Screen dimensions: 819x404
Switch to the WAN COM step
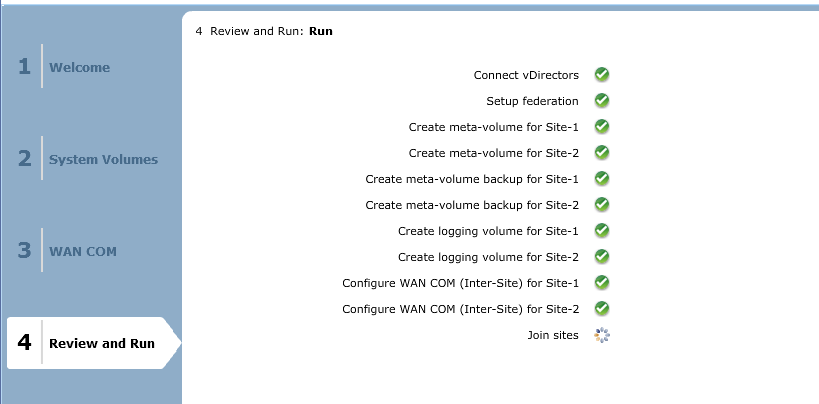[83, 251]
